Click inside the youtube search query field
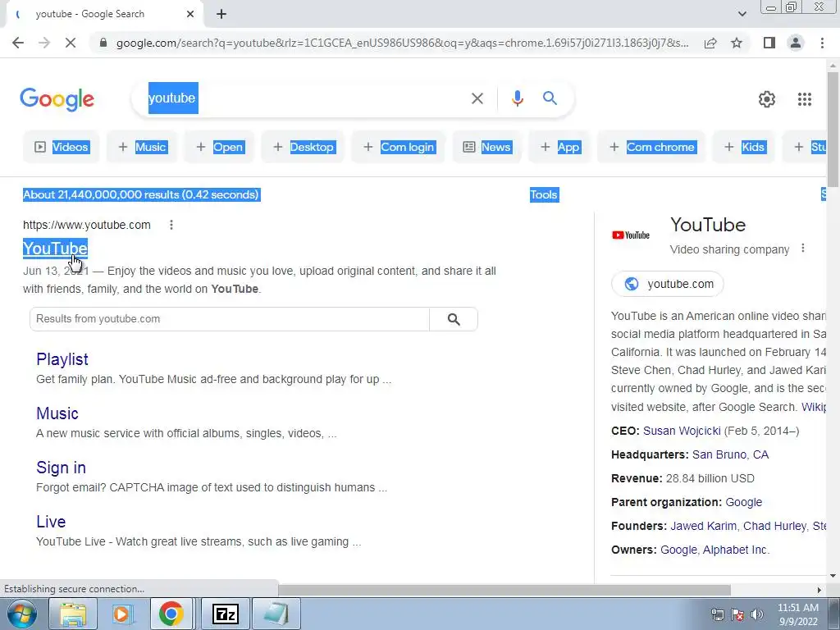 [x=305, y=98]
